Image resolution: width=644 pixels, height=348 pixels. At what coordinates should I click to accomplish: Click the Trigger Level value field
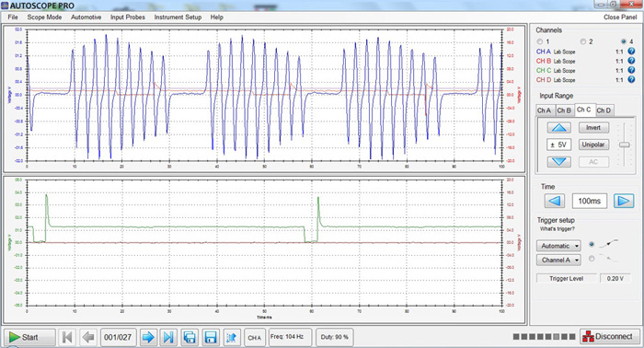coord(615,278)
